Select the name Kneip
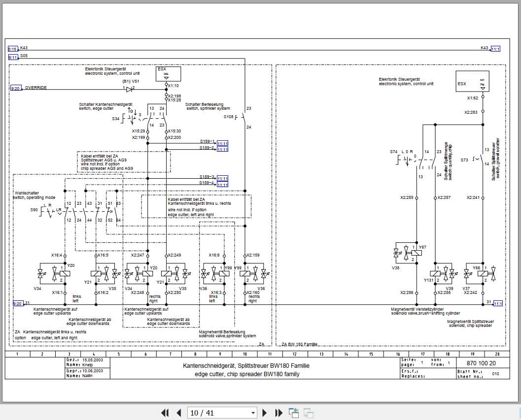This screenshot has width=521, height=420. coord(88,365)
